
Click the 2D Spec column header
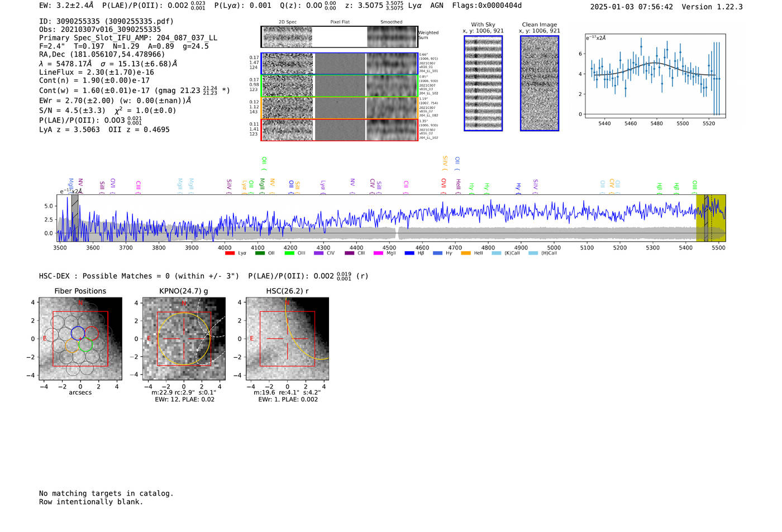[x=287, y=22]
